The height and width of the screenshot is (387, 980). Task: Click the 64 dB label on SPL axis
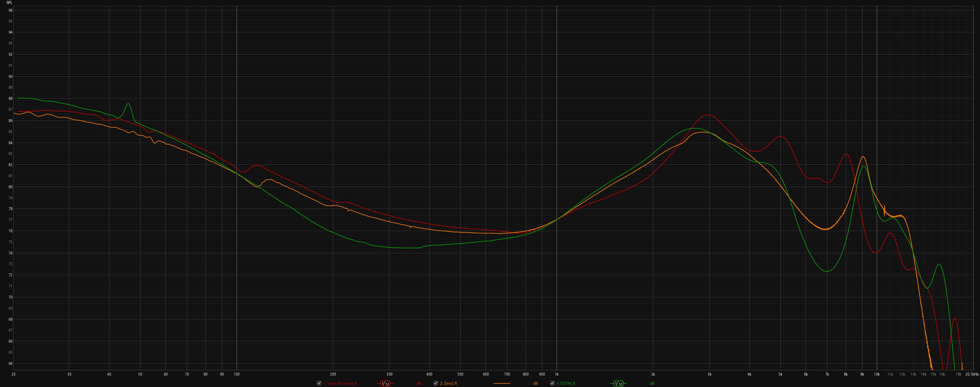click(11, 364)
